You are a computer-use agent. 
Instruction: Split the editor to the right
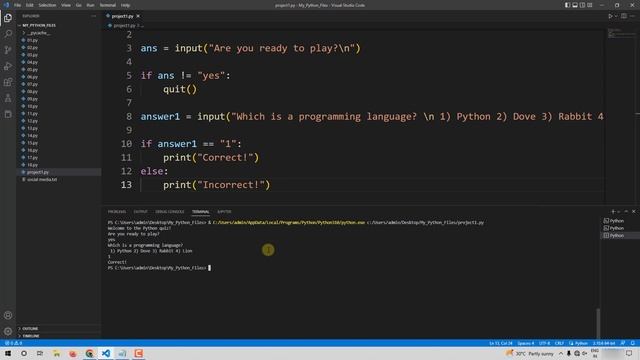click(624, 16)
